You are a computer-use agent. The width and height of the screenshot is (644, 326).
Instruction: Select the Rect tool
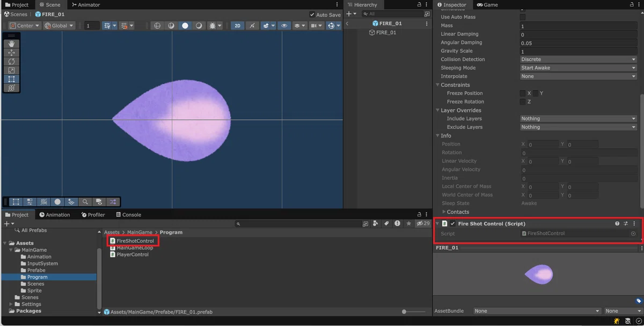pos(11,79)
